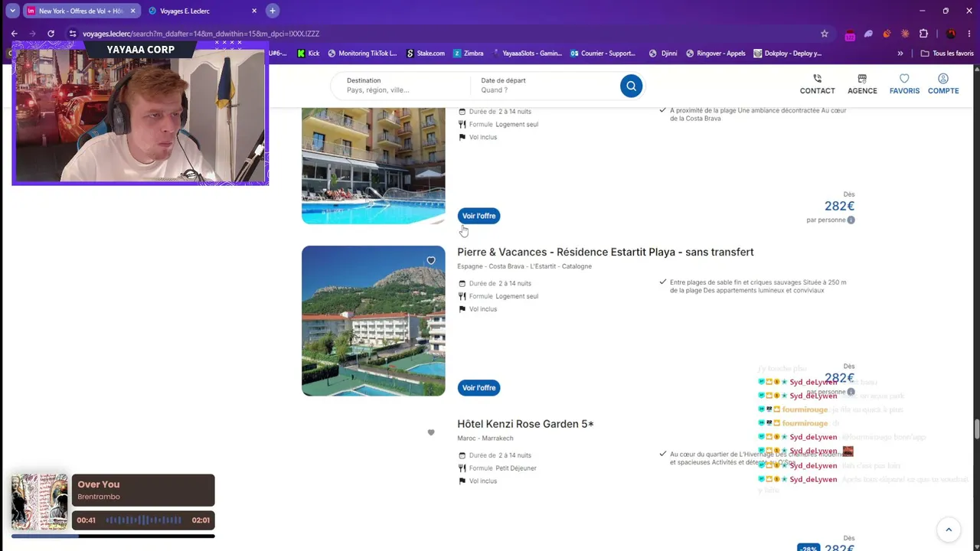Click the address bar URL
980x551 pixels.
[201, 34]
